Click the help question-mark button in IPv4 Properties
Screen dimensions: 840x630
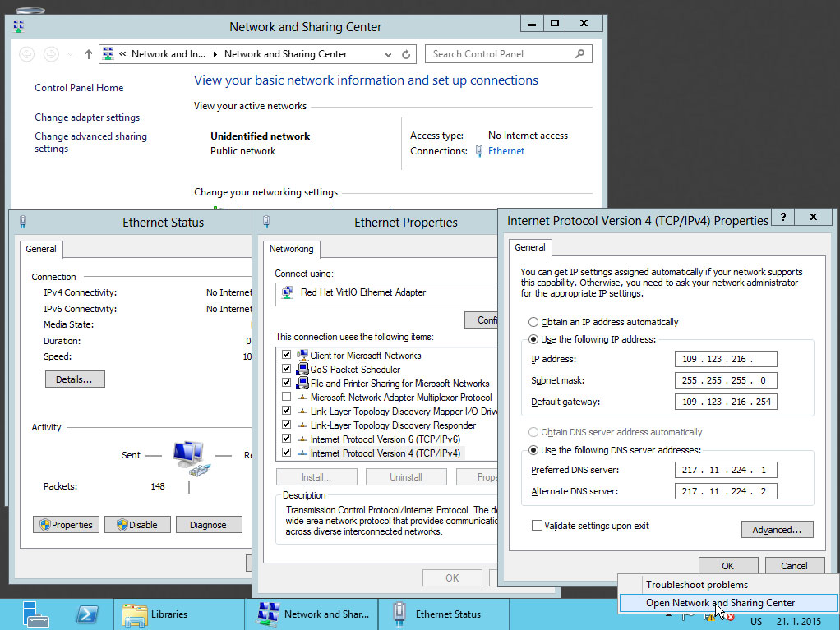click(x=783, y=217)
